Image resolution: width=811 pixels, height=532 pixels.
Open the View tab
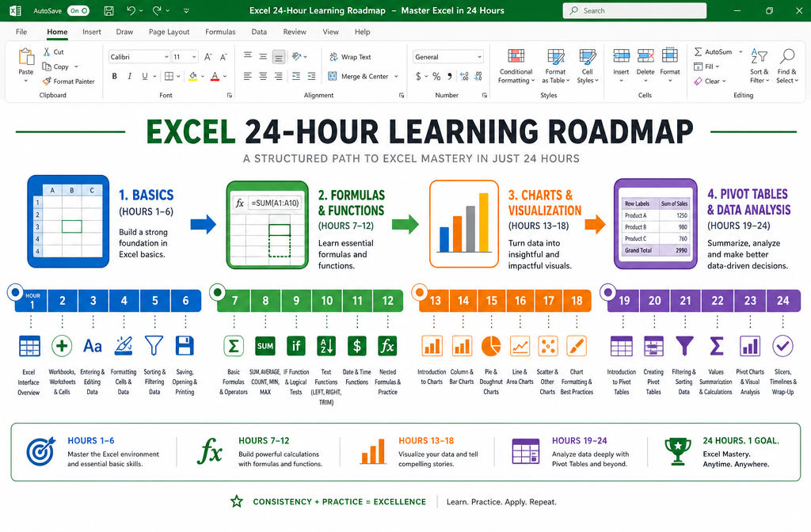click(330, 32)
